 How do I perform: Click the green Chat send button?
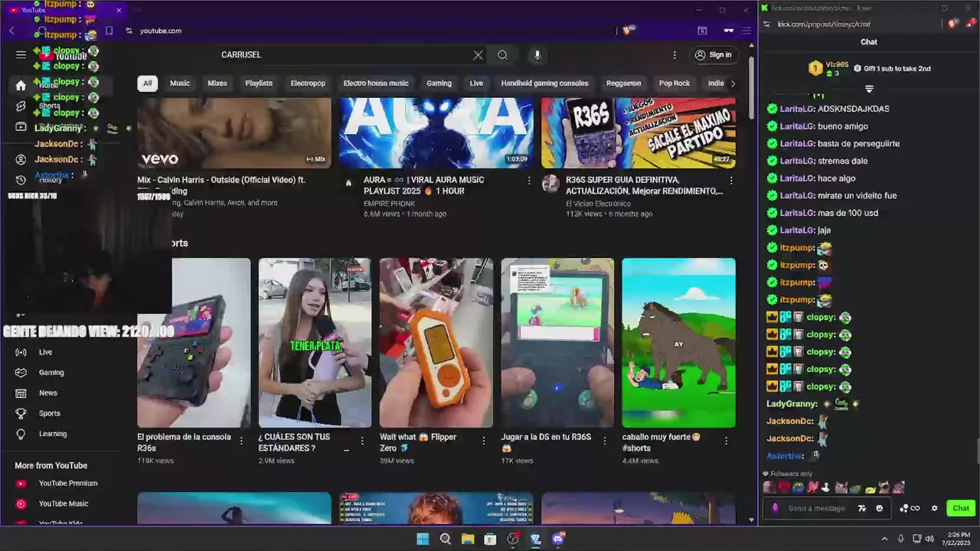961,508
